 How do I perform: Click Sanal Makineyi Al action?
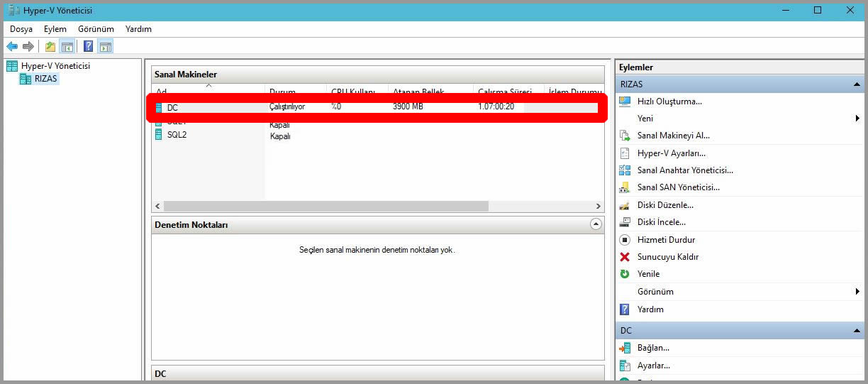point(673,136)
